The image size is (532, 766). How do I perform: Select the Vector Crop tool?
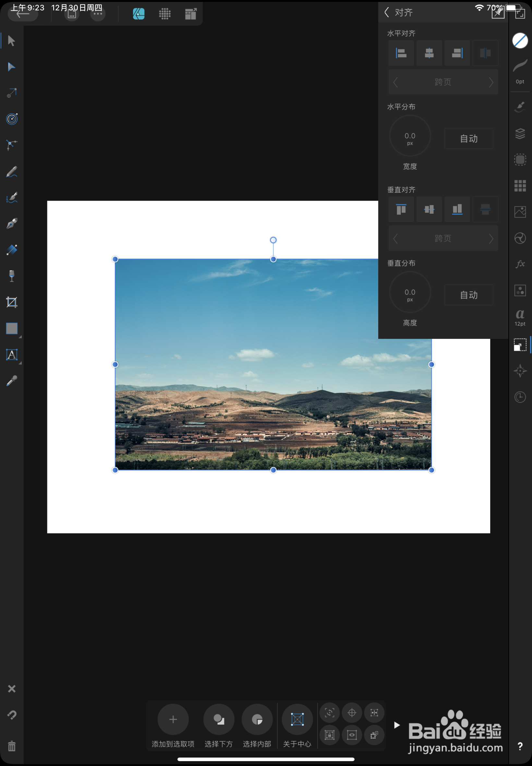(x=12, y=302)
